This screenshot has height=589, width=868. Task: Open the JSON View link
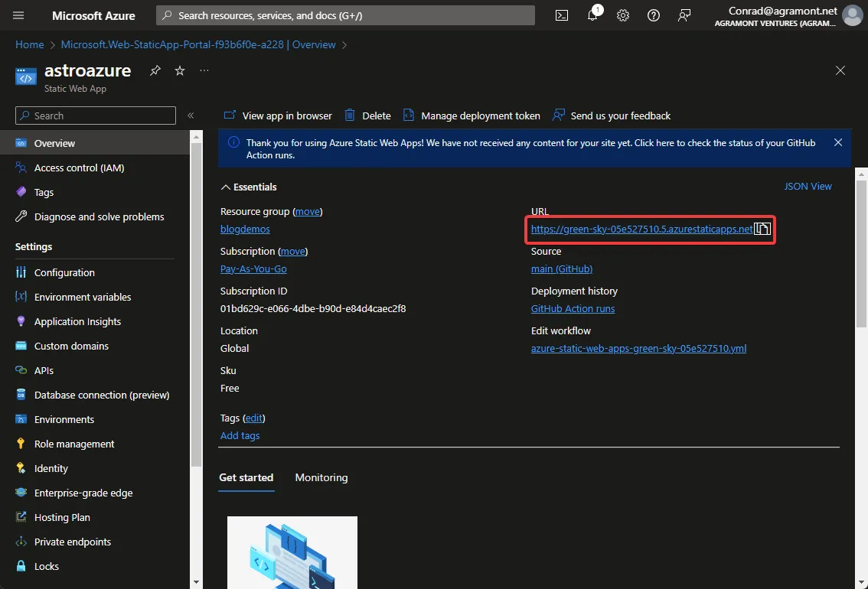(808, 187)
